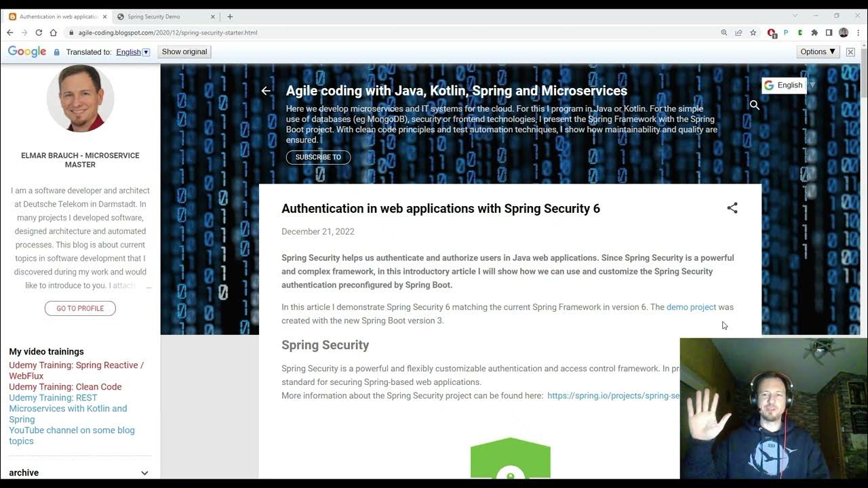The height and width of the screenshot is (488, 868).
Task: Go back in browser history
Action: point(9,33)
